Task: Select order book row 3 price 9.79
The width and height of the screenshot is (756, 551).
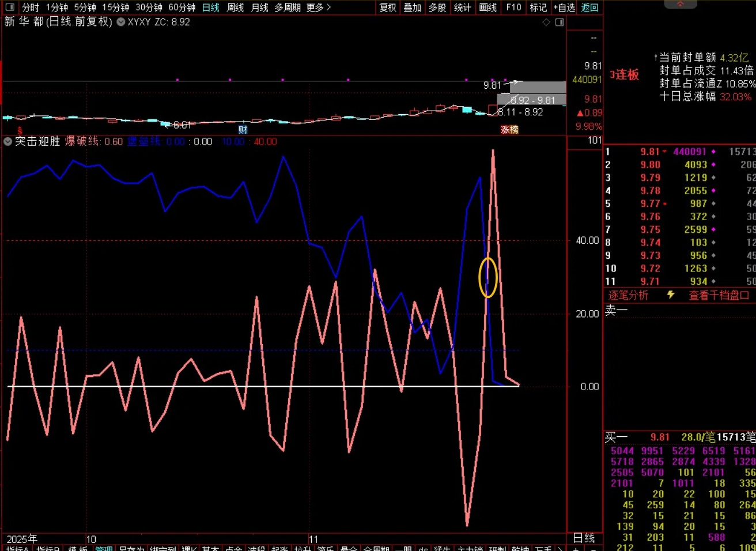Action: pos(650,178)
